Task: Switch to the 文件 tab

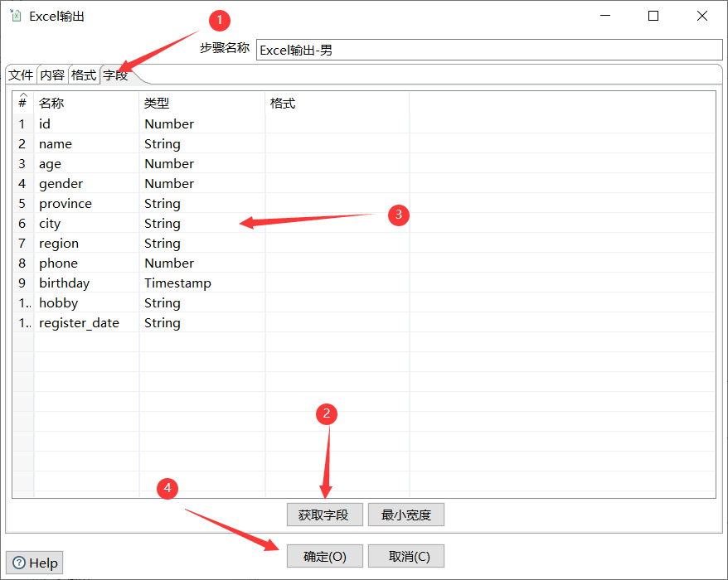Action: pos(20,75)
